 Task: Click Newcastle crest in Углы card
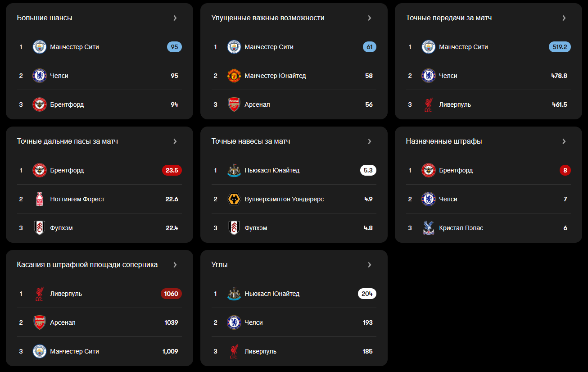pyautogui.click(x=234, y=294)
